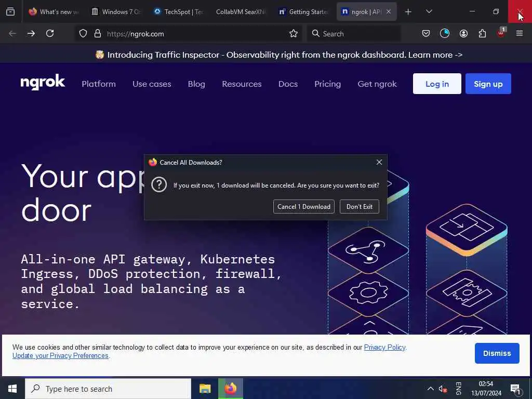Choose Don't Exit in the dialog
Screen dimensions: 532x399
click(360, 207)
